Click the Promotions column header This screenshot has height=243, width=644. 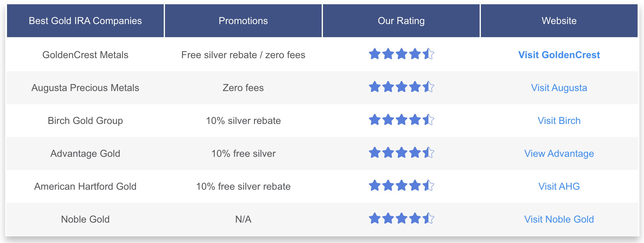coord(243,21)
